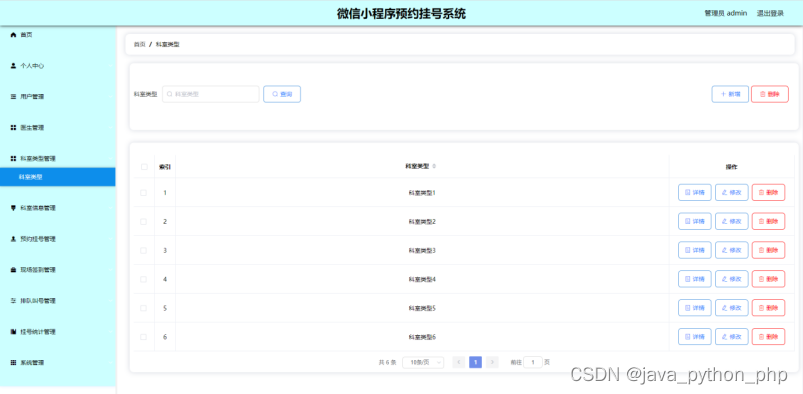The image size is (803, 394).
Task: Click the 查询 search button
Action: pos(282,94)
